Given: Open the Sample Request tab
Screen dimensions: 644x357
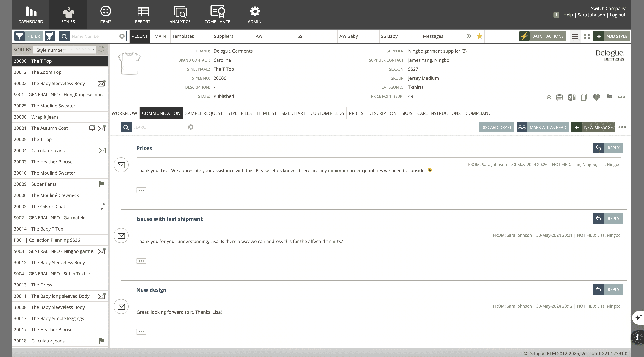Looking at the screenshot, I should tap(204, 113).
